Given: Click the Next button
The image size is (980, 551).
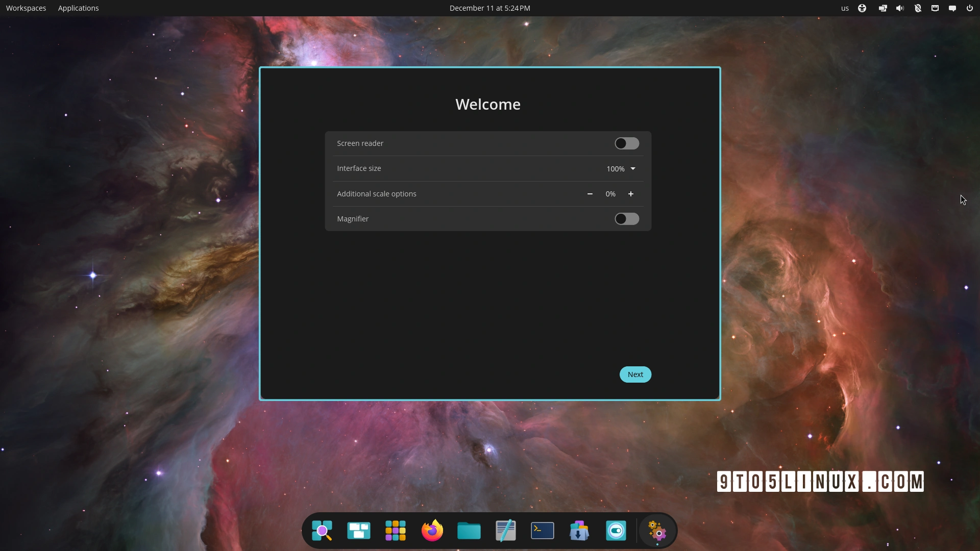Looking at the screenshot, I should [x=635, y=374].
